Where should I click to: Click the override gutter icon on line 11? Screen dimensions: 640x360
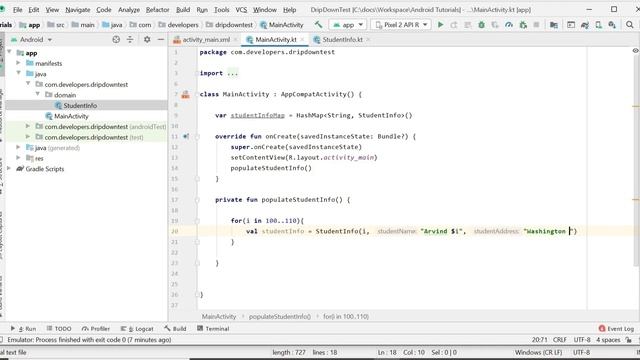tap(186, 136)
